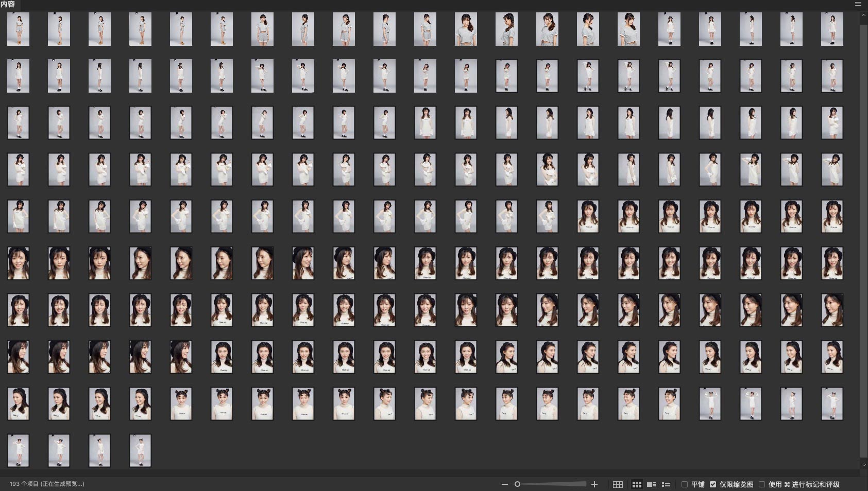Image resolution: width=868 pixels, height=491 pixels.
Task: Enable 使用 ⌘ 进行标记和评级 checkbox
Action: [x=762, y=484]
